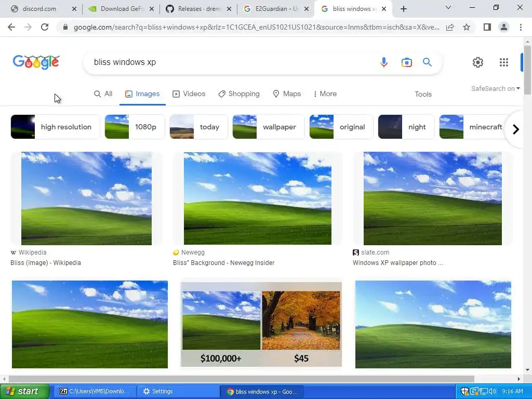Open the tab search dropdown arrow

pyautogui.click(x=448, y=7)
